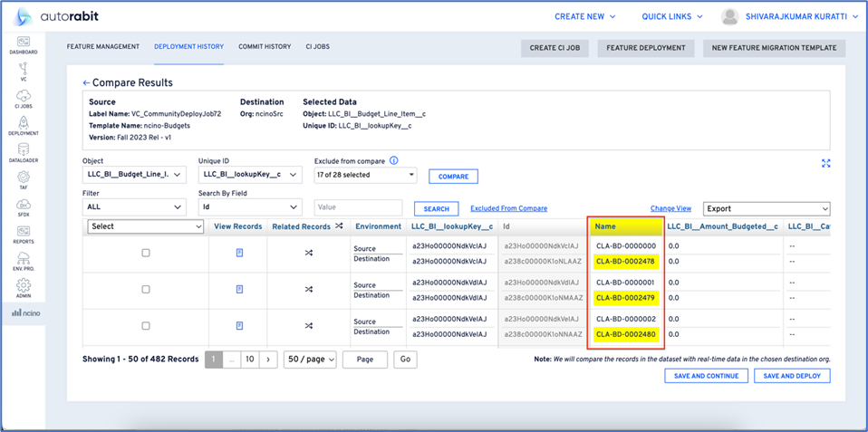Image resolution: width=868 pixels, height=432 pixels.
Task: View records icon for CLA-BD-0000000 row
Action: click(239, 253)
